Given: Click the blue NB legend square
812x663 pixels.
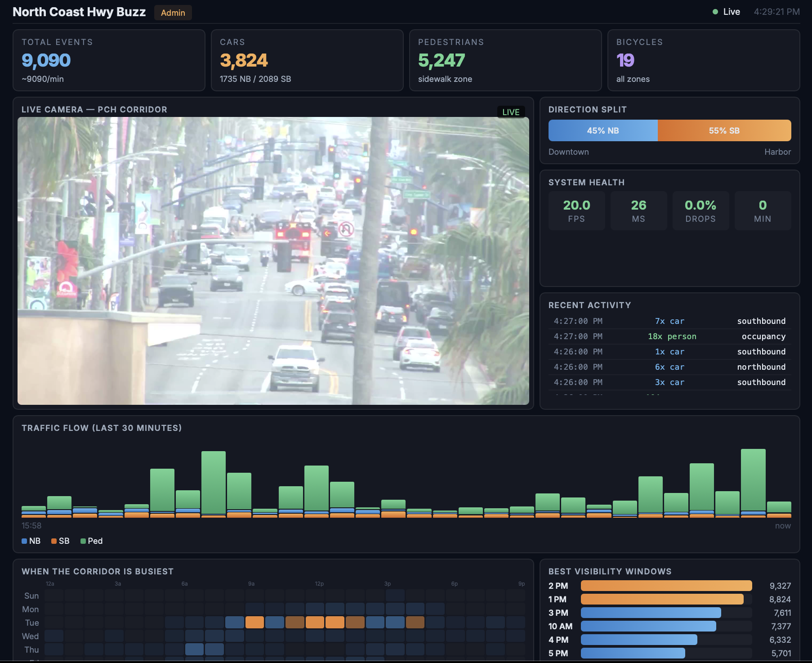Looking at the screenshot, I should (x=23, y=541).
